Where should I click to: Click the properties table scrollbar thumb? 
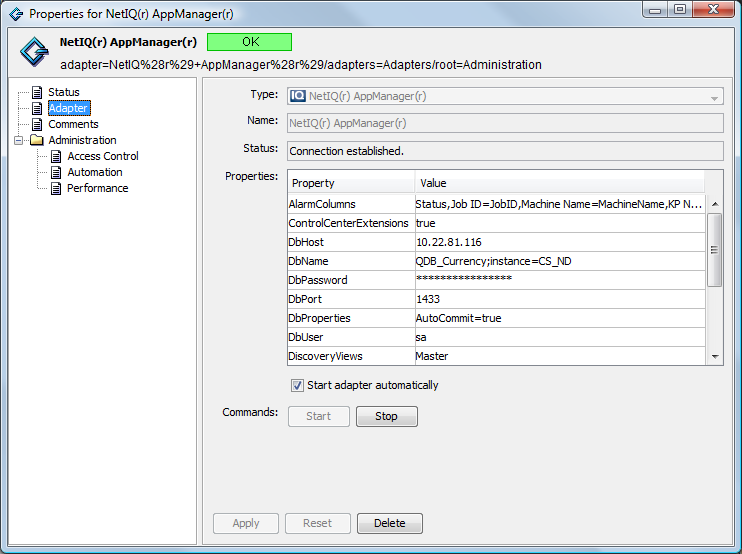point(715,250)
